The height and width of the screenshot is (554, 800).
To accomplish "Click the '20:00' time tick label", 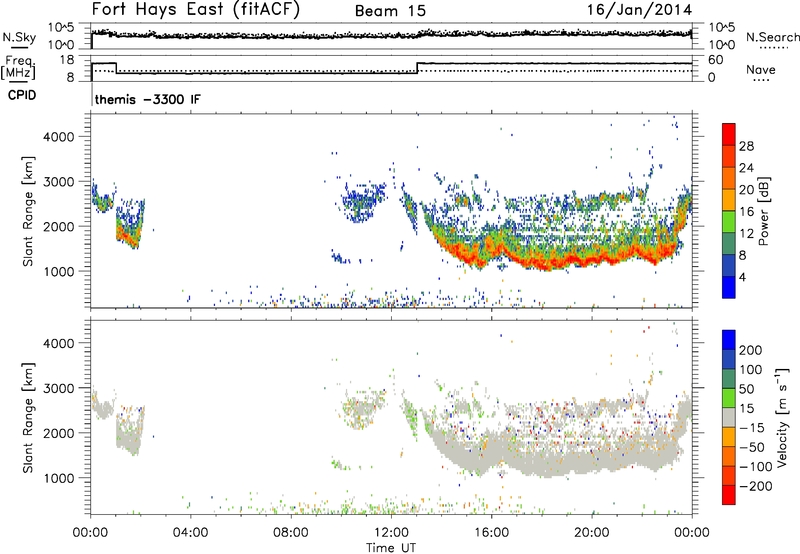I will (x=591, y=533).
